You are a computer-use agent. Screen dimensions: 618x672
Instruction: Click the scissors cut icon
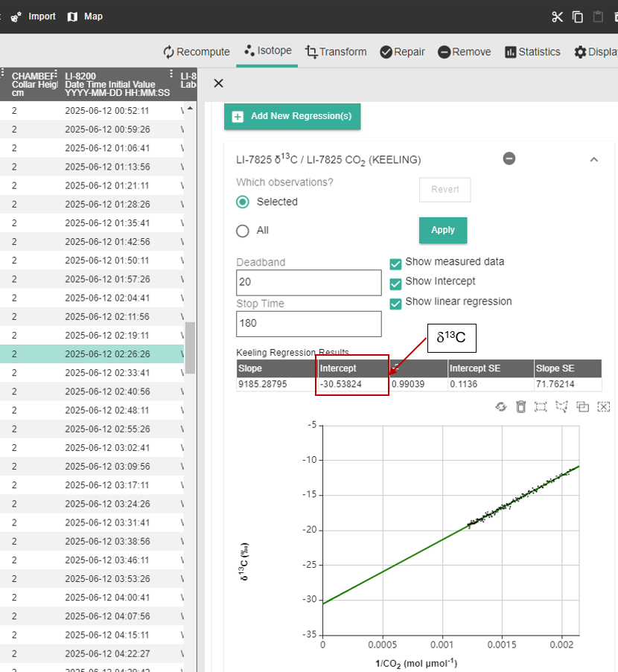pos(557,16)
